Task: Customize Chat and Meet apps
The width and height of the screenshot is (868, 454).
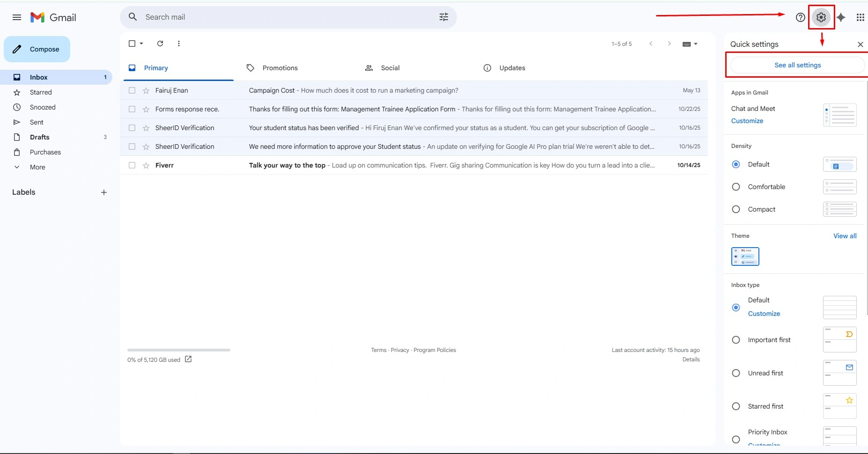Action: 747,121
